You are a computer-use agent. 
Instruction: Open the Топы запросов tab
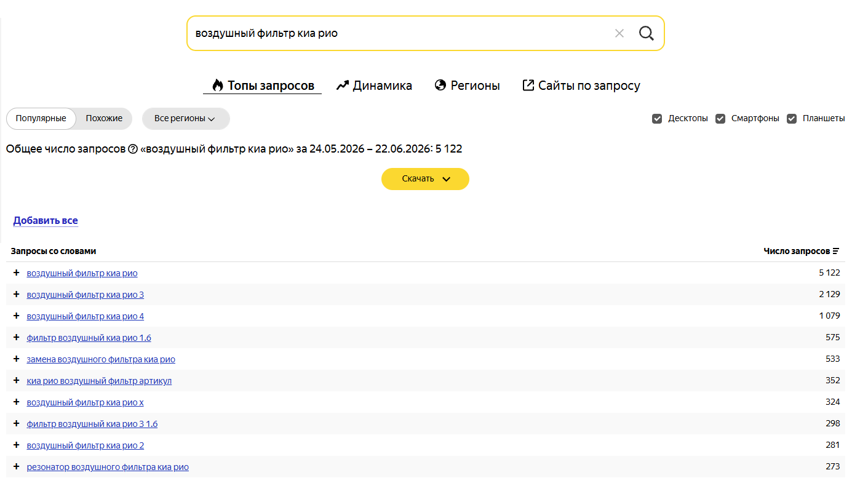pos(263,86)
